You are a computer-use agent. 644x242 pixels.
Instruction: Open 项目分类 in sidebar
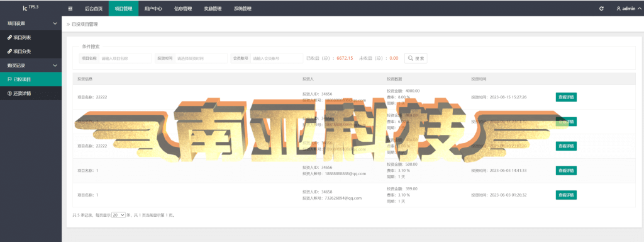pyautogui.click(x=31, y=52)
